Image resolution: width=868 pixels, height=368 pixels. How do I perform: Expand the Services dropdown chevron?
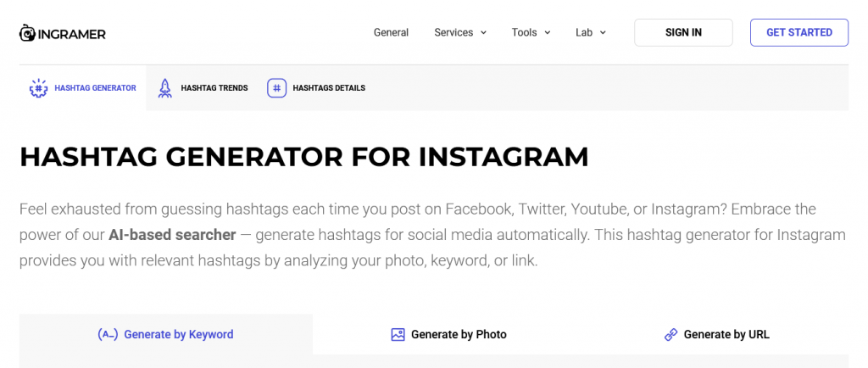[x=483, y=33]
